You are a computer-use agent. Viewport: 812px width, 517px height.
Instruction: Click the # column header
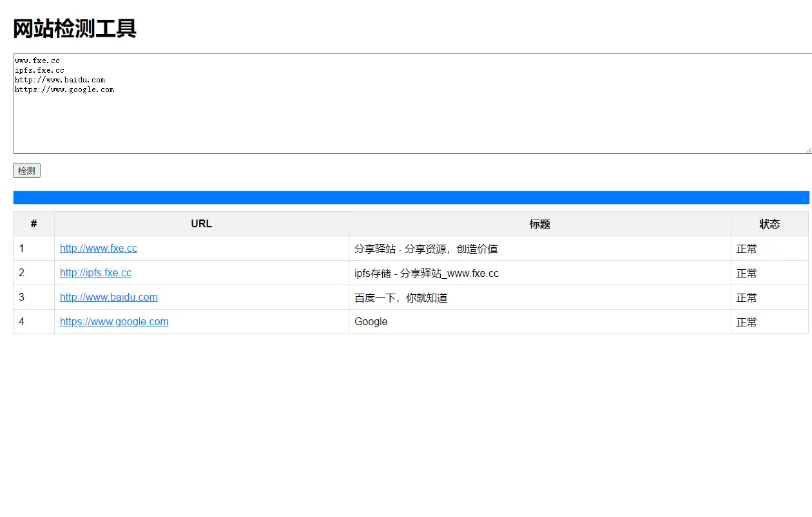[34, 224]
